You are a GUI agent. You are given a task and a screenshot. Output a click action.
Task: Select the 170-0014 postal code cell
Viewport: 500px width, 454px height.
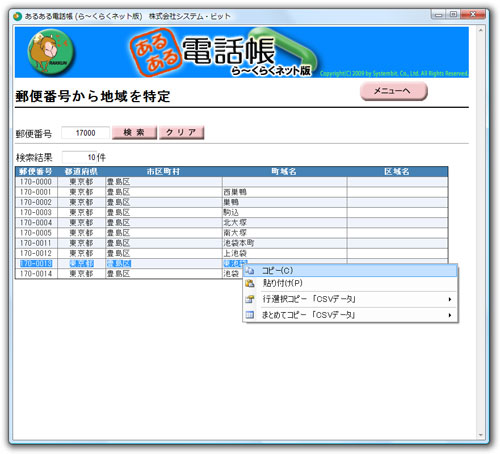pyautogui.click(x=36, y=274)
